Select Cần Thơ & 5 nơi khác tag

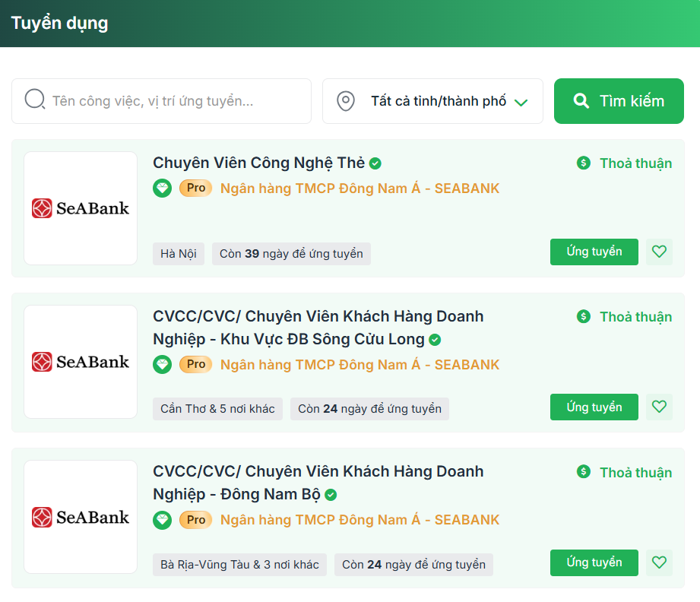pyautogui.click(x=217, y=409)
